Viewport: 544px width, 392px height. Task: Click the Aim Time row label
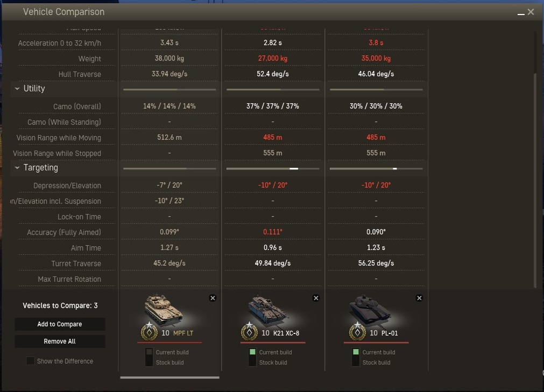(x=86, y=248)
